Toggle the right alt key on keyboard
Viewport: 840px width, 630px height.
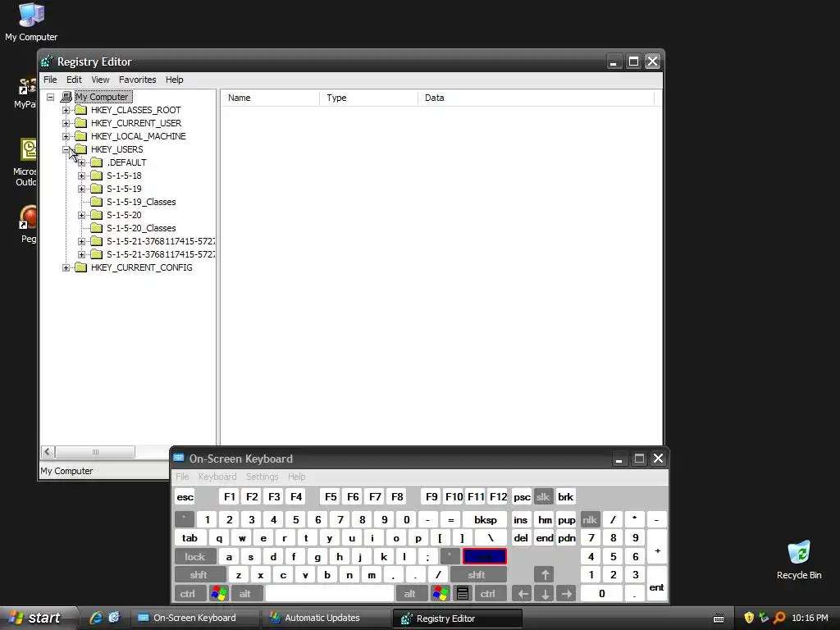pyautogui.click(x=410, y=594)
